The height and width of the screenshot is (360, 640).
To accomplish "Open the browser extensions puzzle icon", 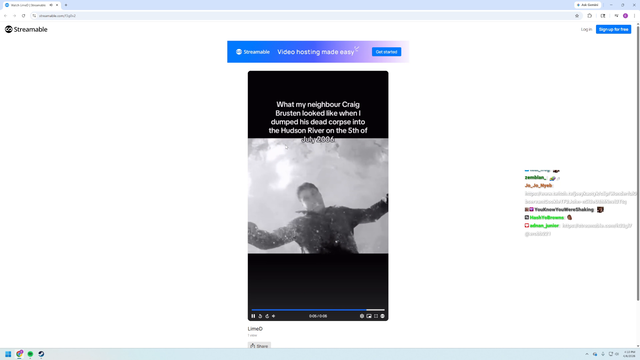I will coord(589,16).
